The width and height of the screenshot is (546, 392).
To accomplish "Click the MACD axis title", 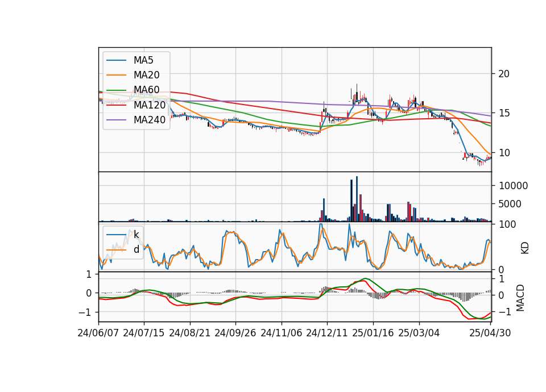I will pos(520,298).
